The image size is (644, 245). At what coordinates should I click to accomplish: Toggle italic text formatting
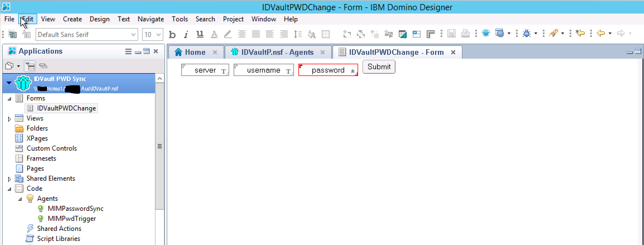click(x=186, y=35)
